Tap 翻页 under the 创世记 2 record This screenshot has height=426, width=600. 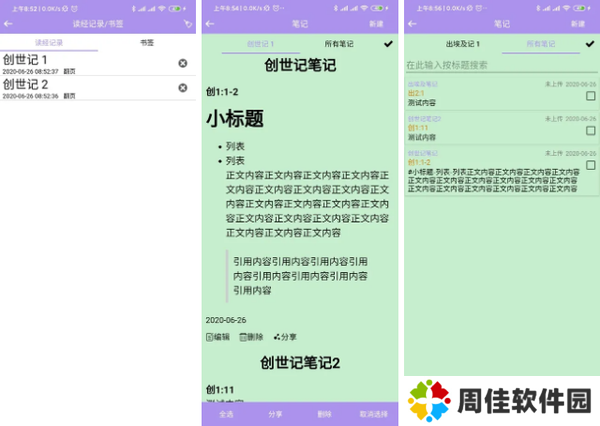point(69,96)
